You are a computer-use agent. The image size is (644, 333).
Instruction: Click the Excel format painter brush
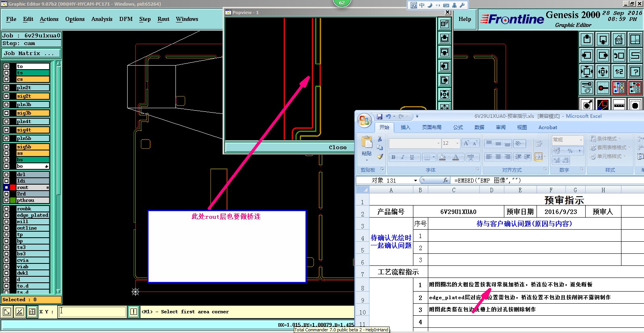(380, 157)
